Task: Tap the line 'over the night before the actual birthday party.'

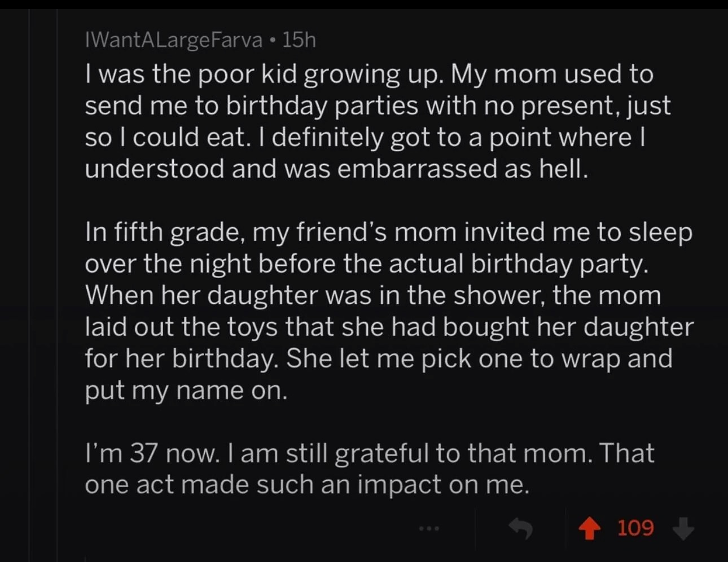Action: click(x=367, y=264)
